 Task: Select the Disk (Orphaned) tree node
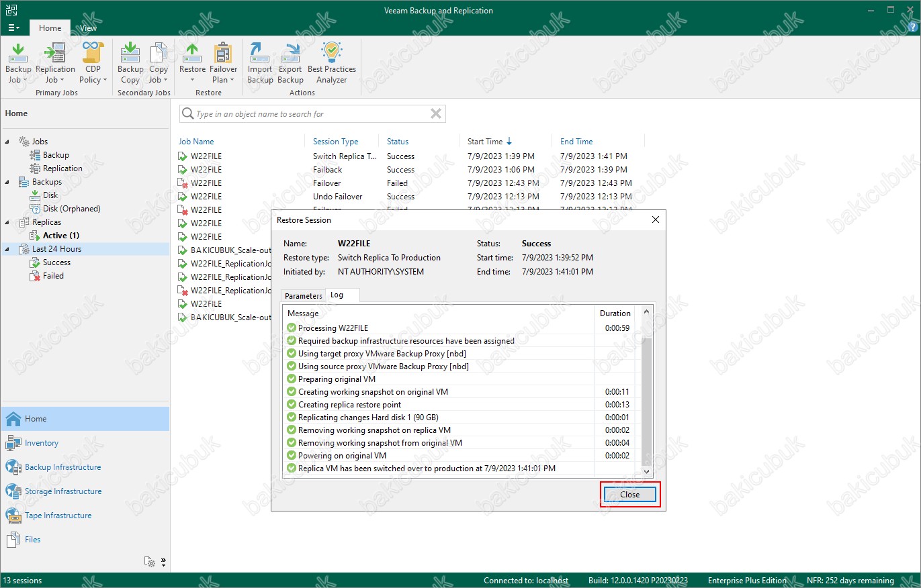(x=71, y=209)
